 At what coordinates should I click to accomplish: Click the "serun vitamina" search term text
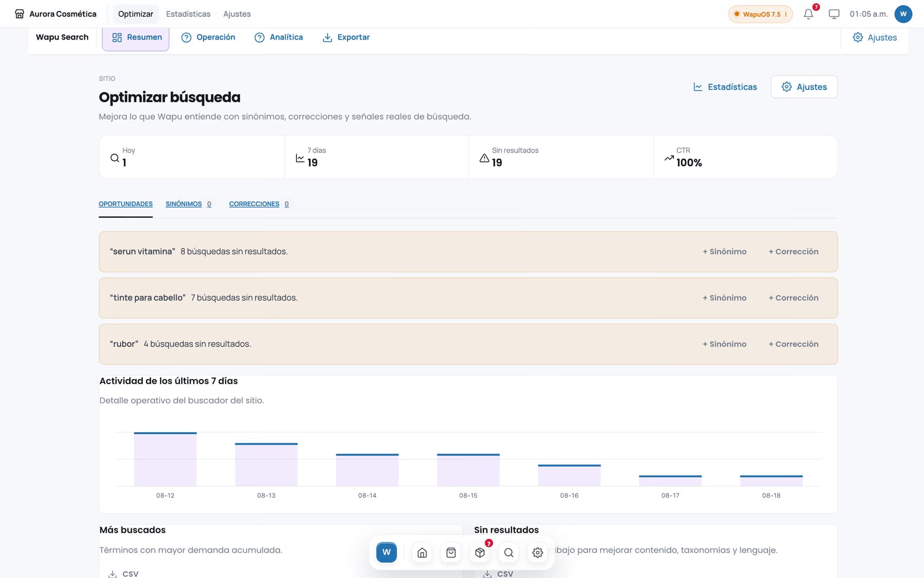143,252
